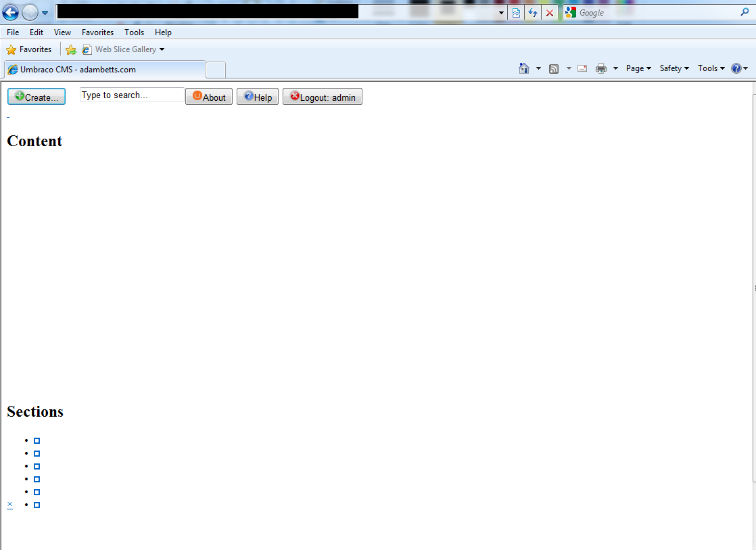This screenshot has height=550, width=756.
Task: Open the Tools menu in menu bar
Action: [134, 32]
